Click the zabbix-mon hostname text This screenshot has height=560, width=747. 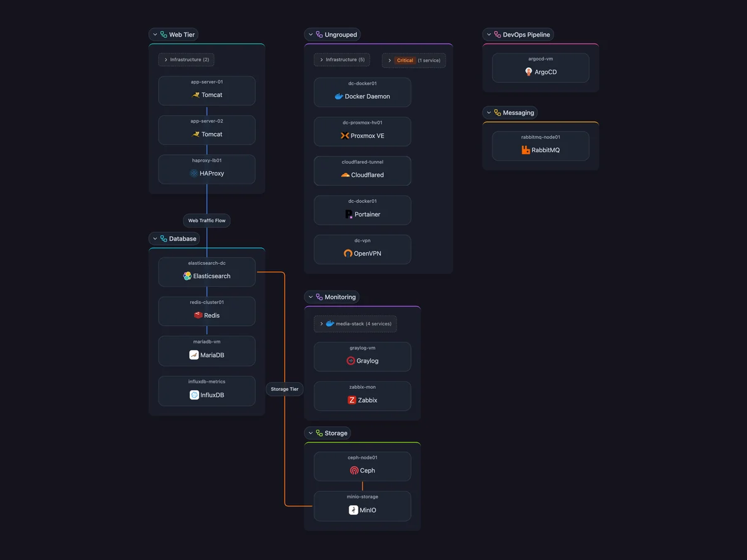[362, 387]
